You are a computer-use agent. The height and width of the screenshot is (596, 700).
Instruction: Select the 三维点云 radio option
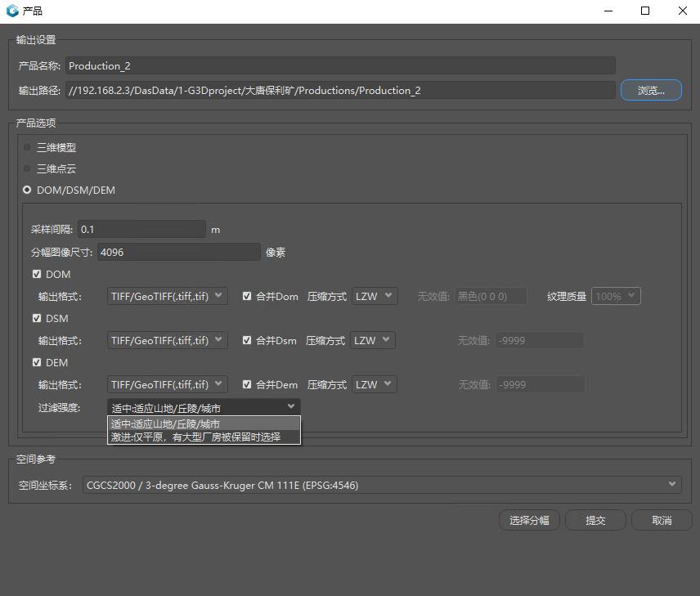pos(27,168)
